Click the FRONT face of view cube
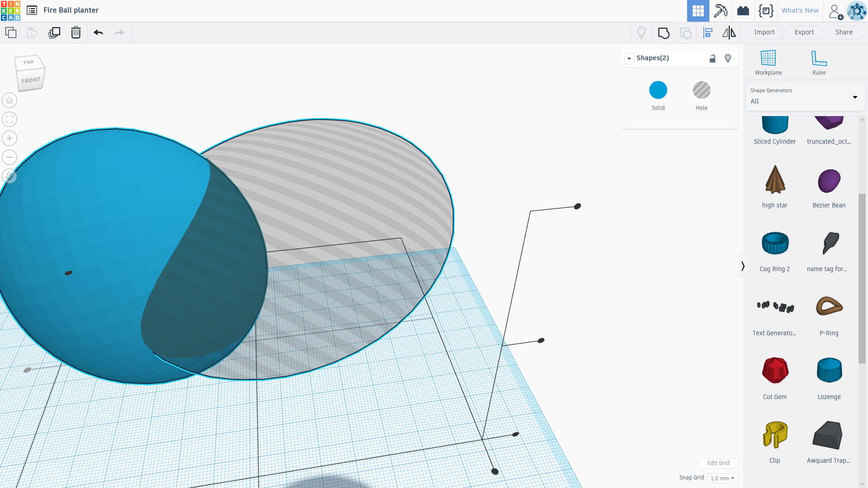868x488 pixels. [x=31, y=80]
